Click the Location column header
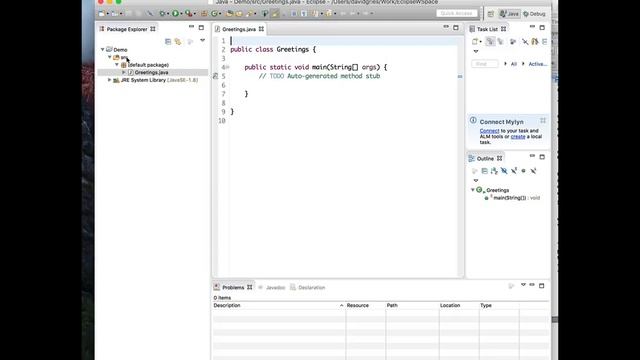The height and width of the screenshot is (360, 640). click(459, 305)
